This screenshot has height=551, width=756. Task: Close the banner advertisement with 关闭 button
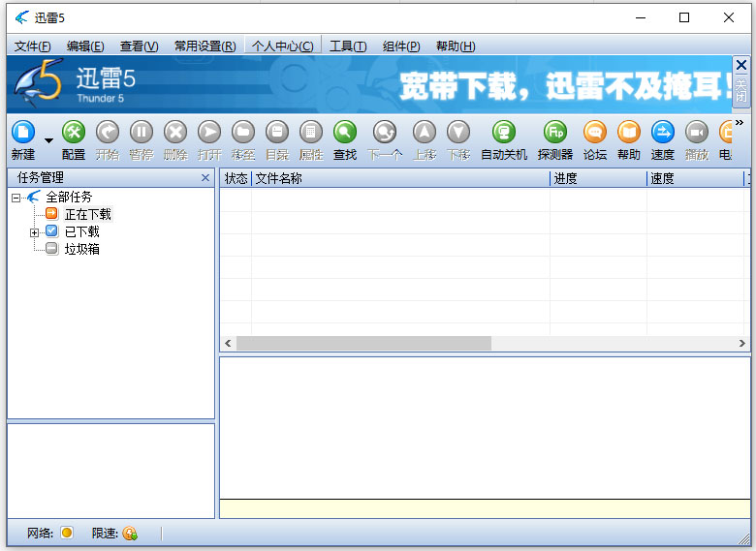(x=741, y=82)
